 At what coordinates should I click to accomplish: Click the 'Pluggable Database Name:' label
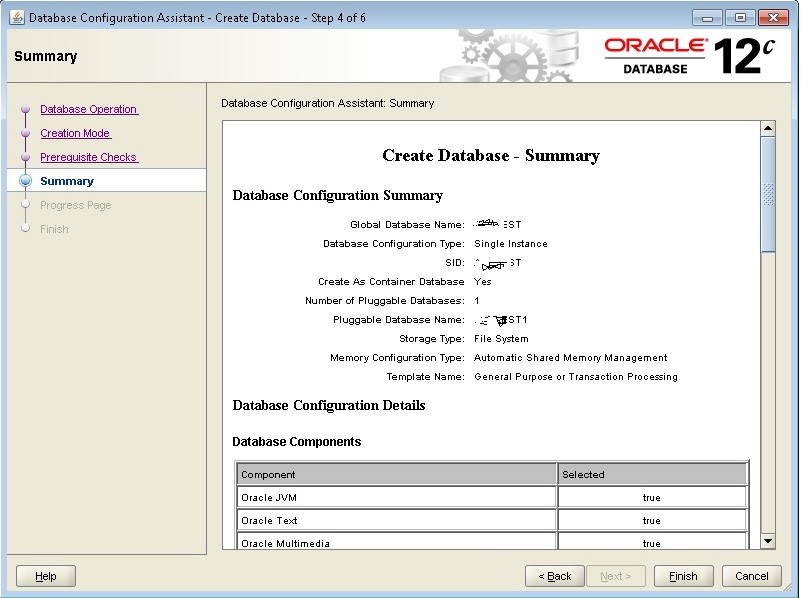coord(399,320)
